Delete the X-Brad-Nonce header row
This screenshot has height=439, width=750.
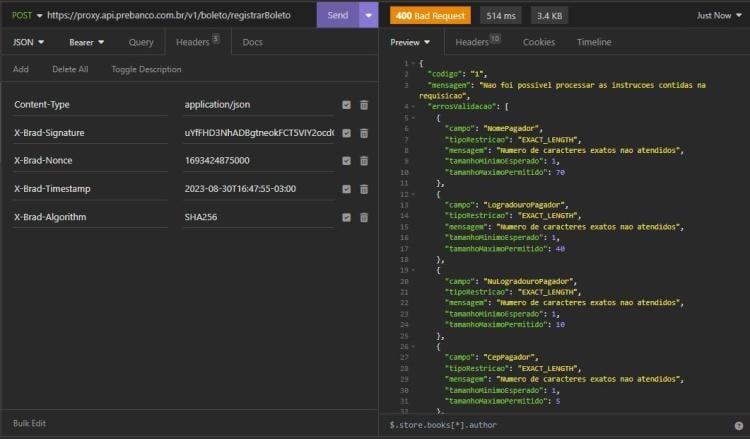[364, 161]
